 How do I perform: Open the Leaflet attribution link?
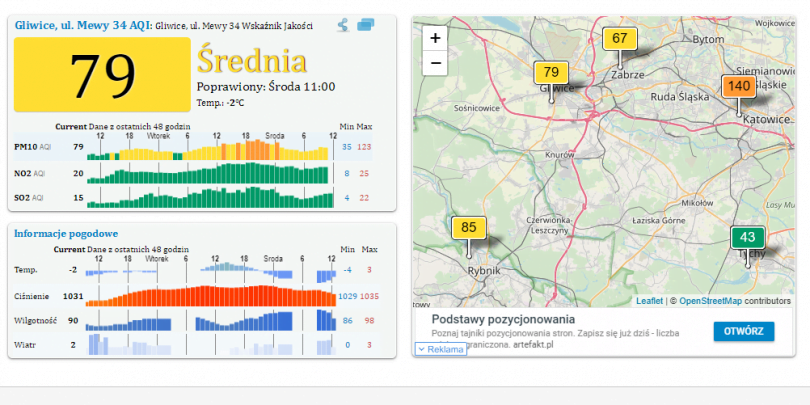649,300
